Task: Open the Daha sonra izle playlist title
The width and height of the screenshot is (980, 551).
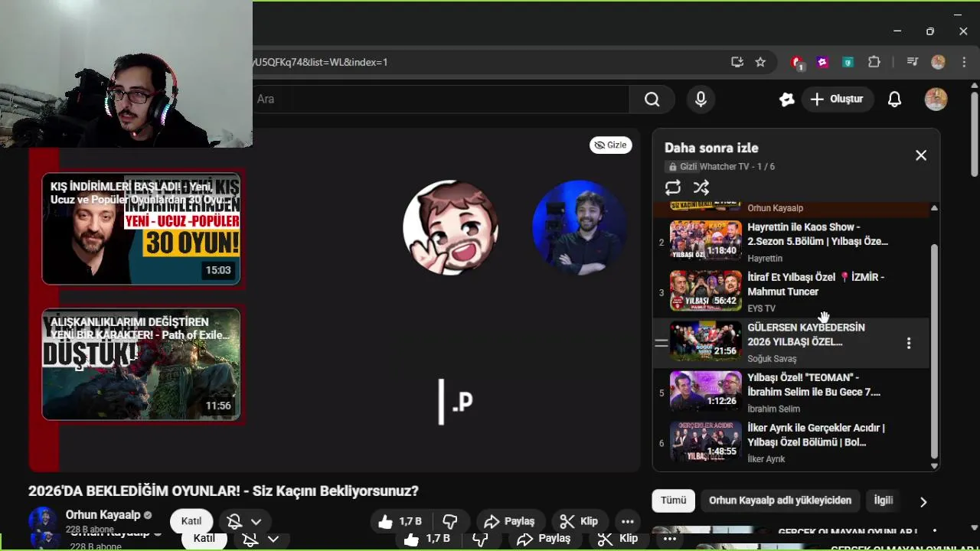Action: pyautogui.click(x=711, y=148)
